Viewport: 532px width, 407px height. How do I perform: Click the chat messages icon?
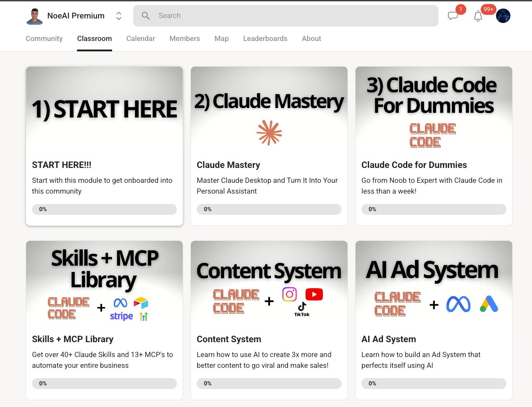tap(453, 15)
